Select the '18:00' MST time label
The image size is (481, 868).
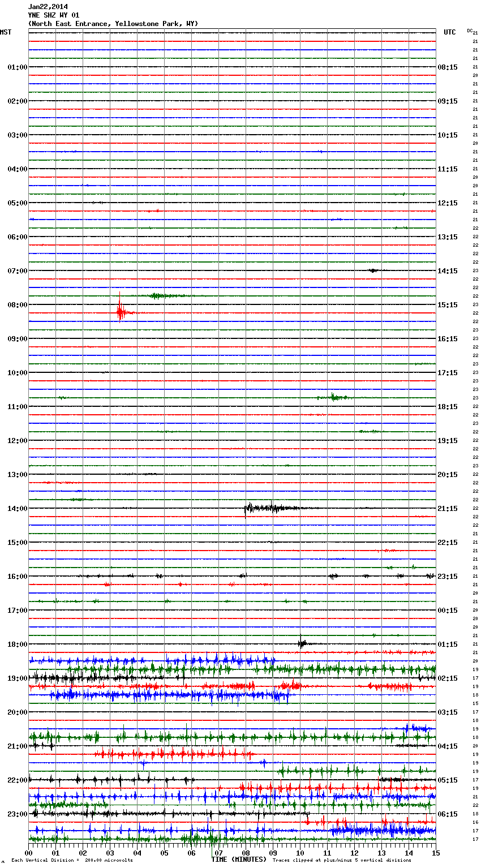tap(18, 644)
